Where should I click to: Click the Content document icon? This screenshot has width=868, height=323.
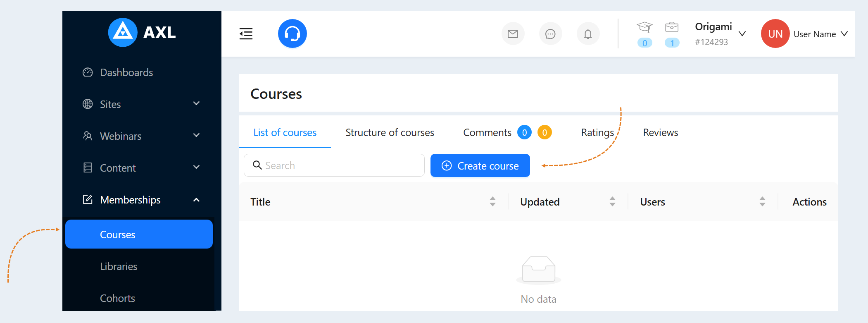tap(88, 167)
